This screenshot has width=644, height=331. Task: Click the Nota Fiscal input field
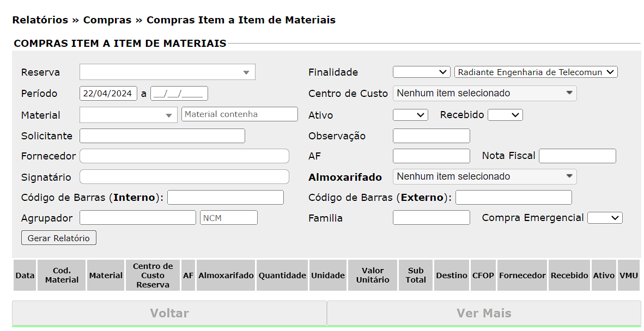pos(577,156)
